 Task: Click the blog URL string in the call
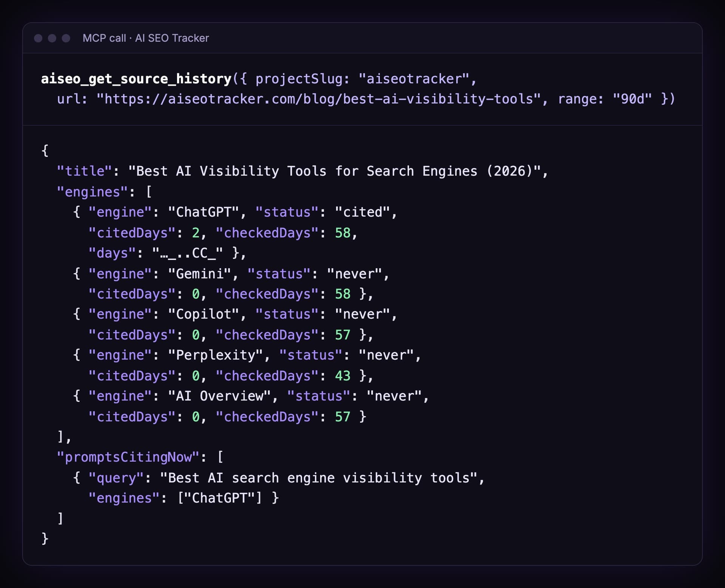(319, 99)
